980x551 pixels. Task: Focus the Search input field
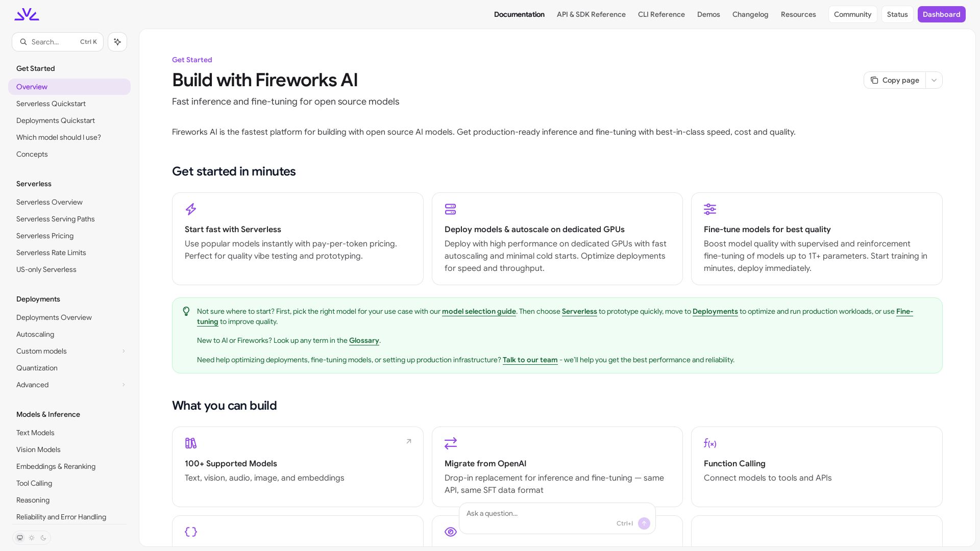pyautogui.click(x=58, y=42)
